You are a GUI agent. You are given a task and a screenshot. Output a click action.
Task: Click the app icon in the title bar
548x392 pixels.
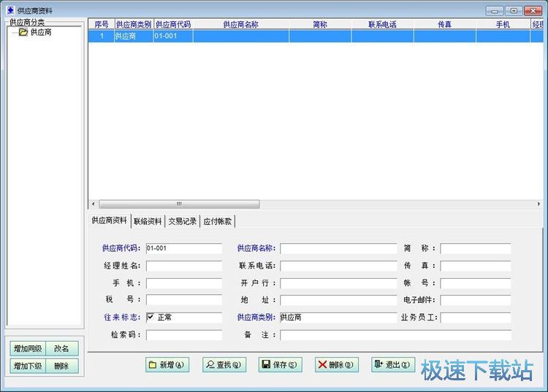pos(11,10)
